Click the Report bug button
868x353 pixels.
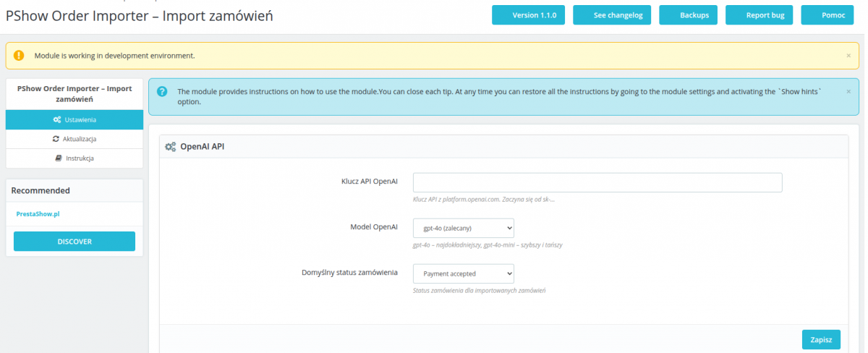[759, 15]
